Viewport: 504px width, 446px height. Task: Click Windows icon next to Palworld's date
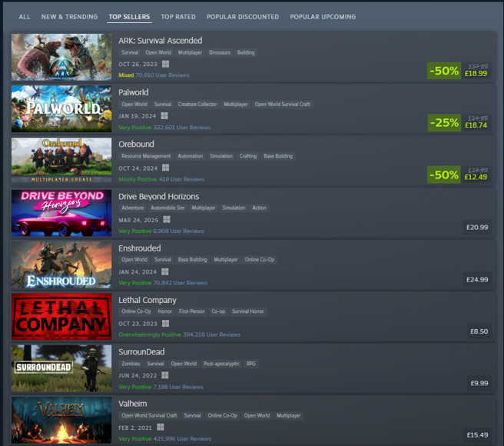(x=164, y=116)
